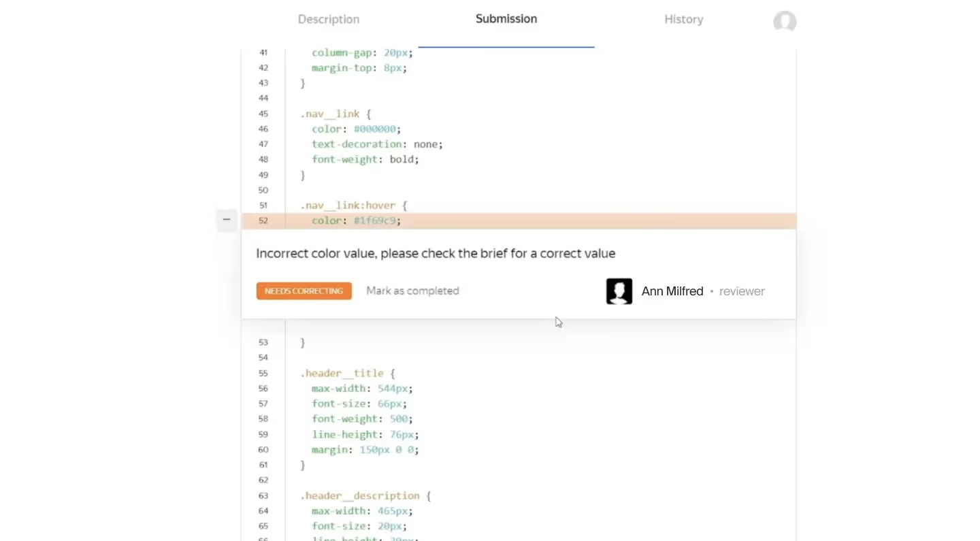The image size is (980, 541).
Task: Click the NEEDS CORRECTING badge
Action: click(304, 291)
